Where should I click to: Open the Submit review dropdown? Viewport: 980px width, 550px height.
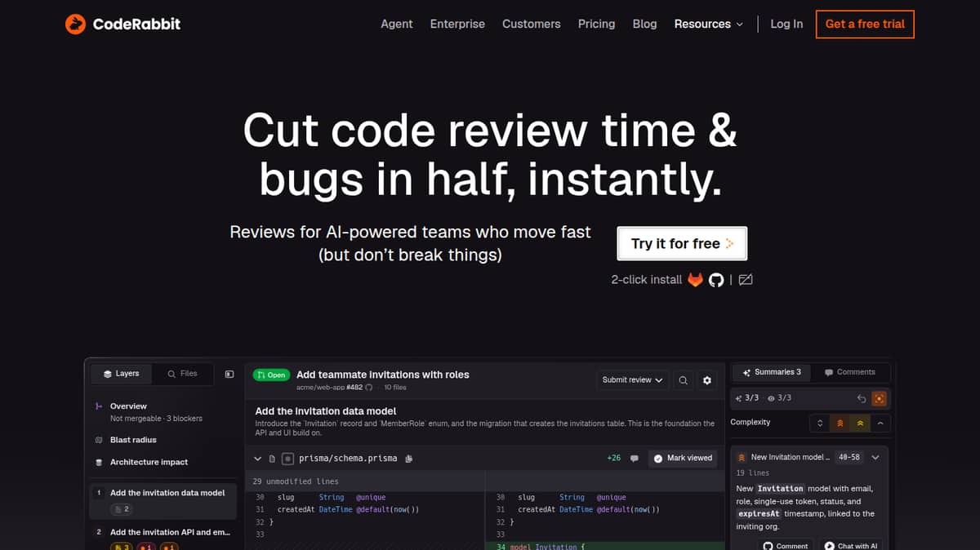point(633,379)
